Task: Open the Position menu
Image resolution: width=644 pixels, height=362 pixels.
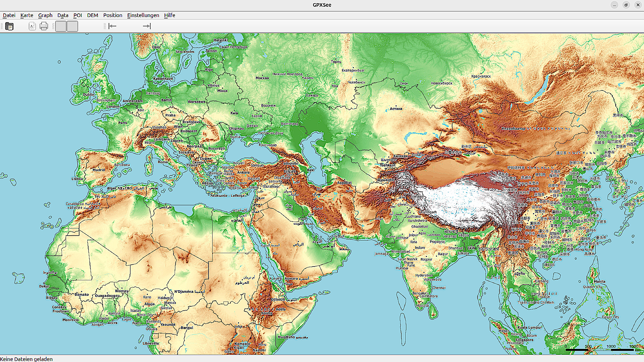Action: pyautogui.click(x=112, y=15)
